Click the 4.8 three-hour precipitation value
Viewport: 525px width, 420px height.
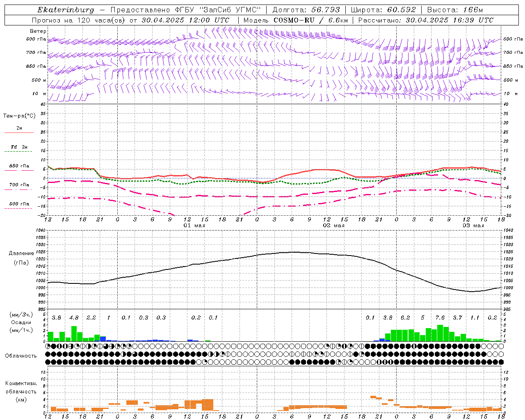tap(74, 318)
